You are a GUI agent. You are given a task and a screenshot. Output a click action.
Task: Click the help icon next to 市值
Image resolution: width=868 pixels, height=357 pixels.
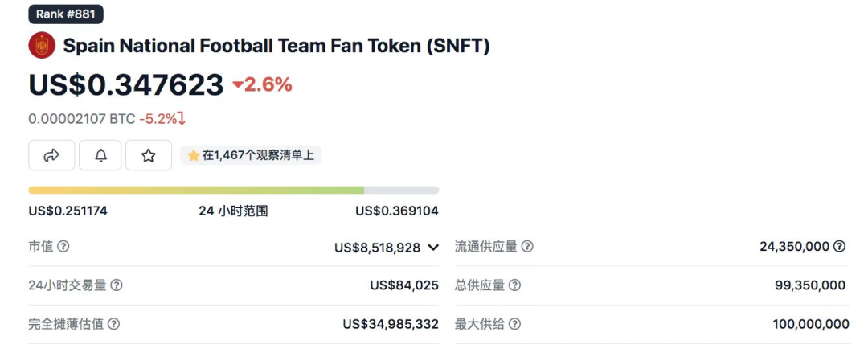tap(63, 246)
